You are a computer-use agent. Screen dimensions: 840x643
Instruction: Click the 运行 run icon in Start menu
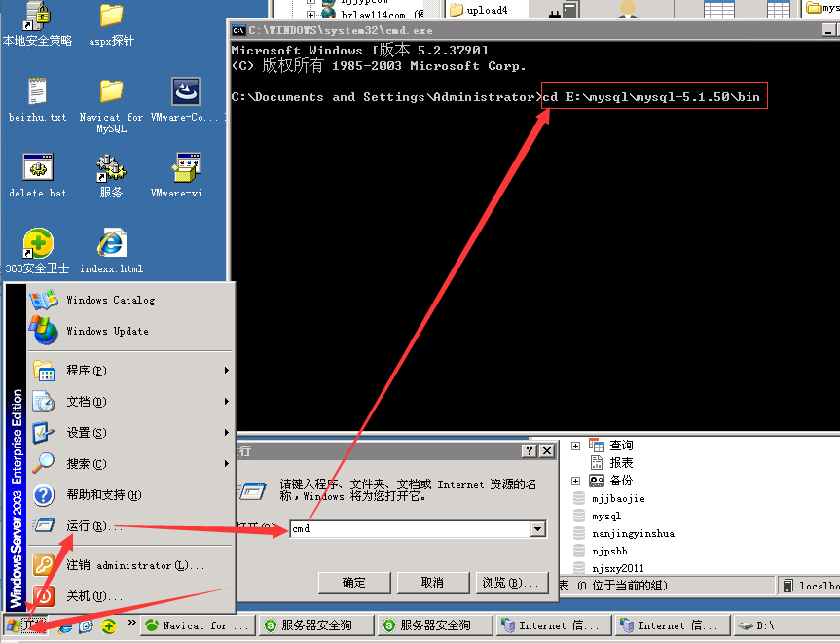pyautogui.click(x=44, y=525)
